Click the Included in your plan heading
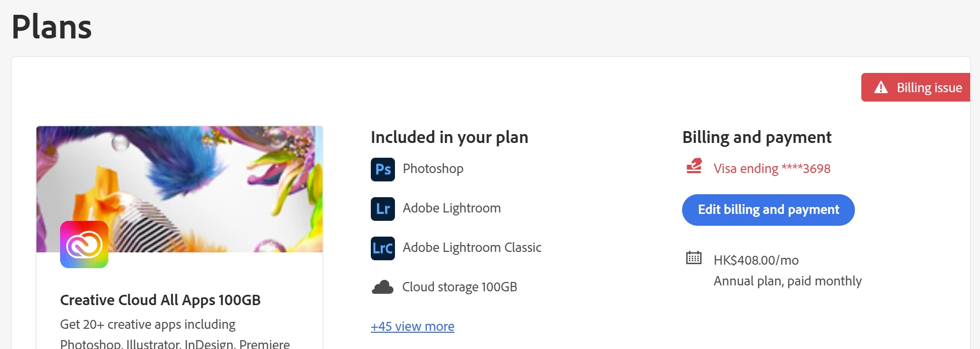The image size is (980, 349). [449, 137]
